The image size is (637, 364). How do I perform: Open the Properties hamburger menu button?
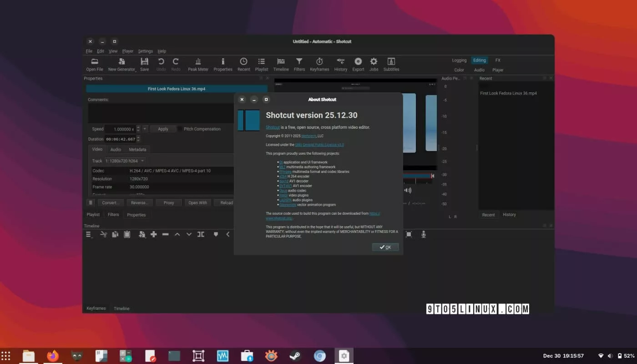pyautogui.click(x=91, y=203)
